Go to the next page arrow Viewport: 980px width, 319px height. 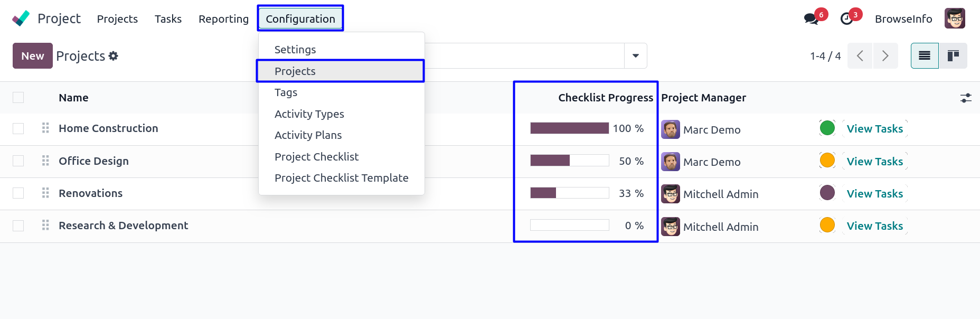[885, 56]
